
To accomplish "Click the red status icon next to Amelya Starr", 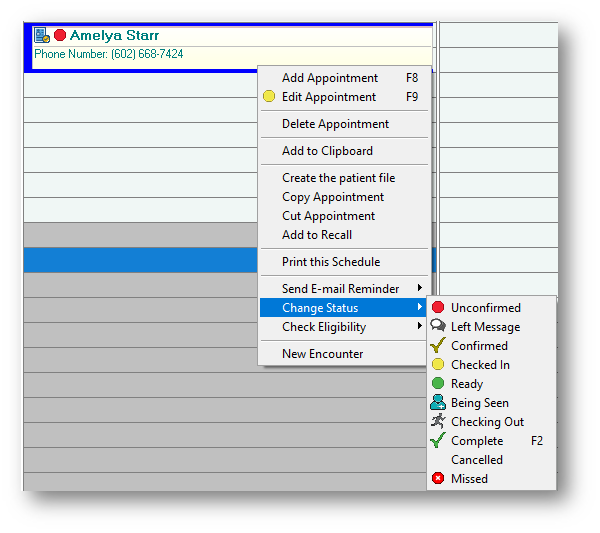I will 60,35.
